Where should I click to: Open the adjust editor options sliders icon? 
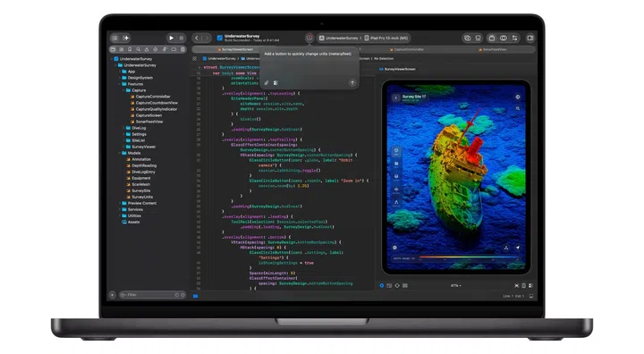(514, 38)
